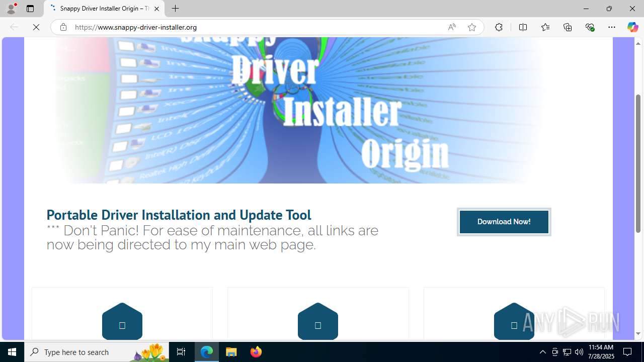
Task: Click Portable Driver Installation and Update Tool heading
Action: (179, 215)
